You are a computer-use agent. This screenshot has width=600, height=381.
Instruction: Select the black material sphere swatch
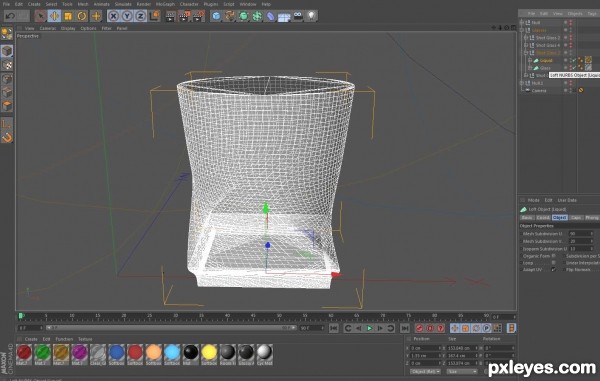(191, 353)
